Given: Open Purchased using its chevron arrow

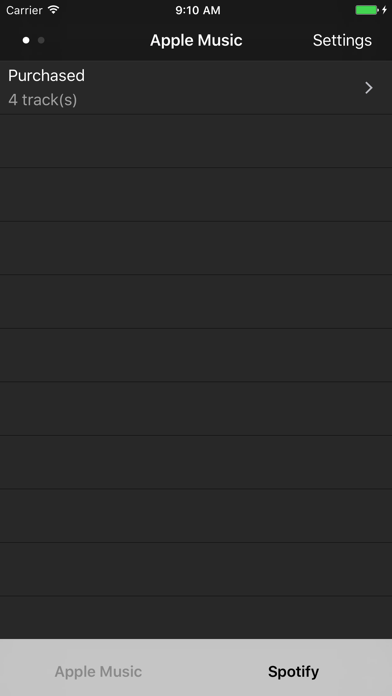Looking at the screenshot, I should click(x=368, y=88).
